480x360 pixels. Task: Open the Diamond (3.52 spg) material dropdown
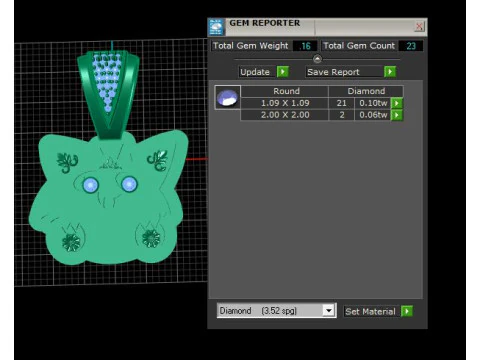[x=328, y=311]
